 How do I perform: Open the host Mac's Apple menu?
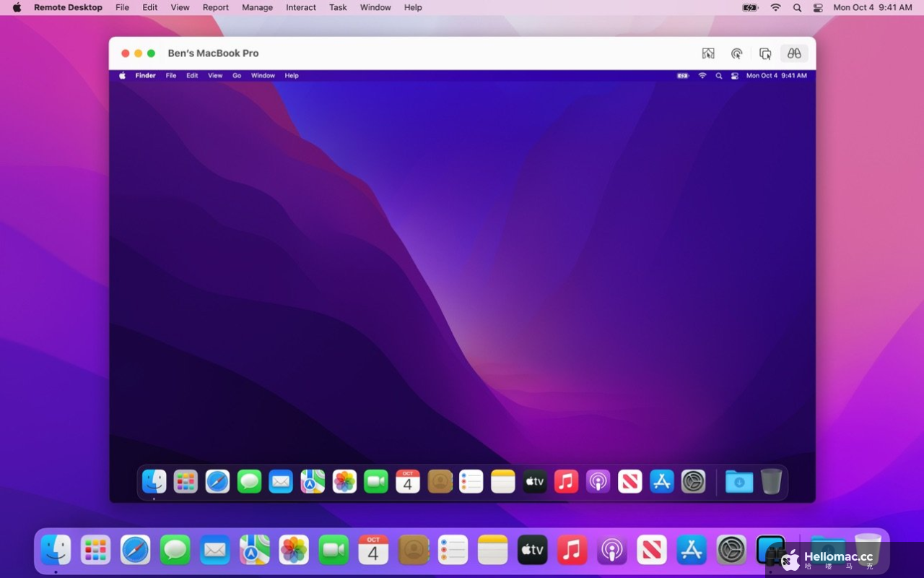click(x=17, y=7)
